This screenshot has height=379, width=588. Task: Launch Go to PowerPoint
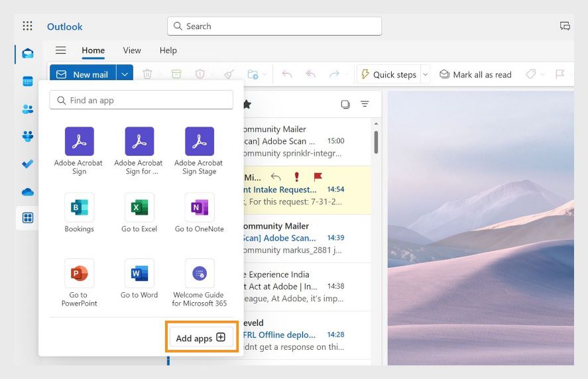(79, 283)
